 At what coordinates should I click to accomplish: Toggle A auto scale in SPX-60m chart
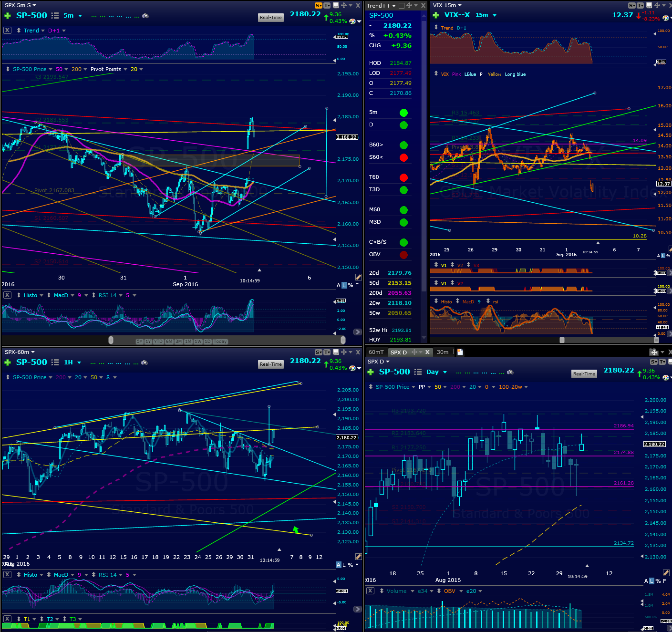click(x=339, y=565)
